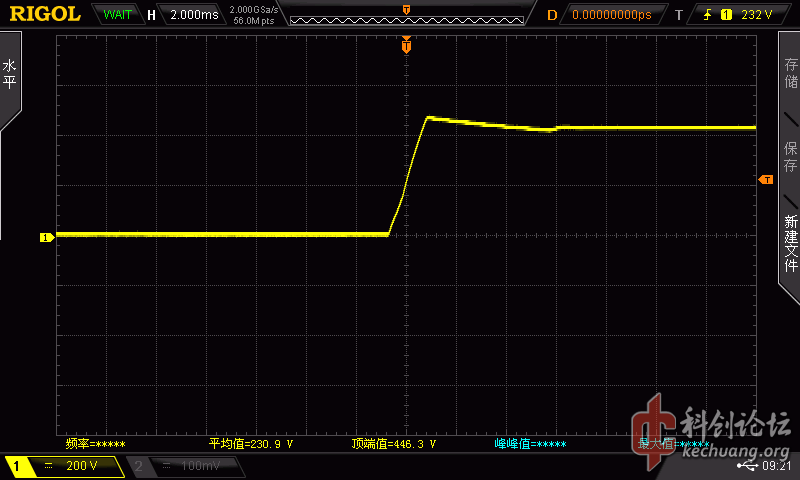800x480 pixels.
Task: Click the WAIT trigger status indicator
Action: pyautogui.click(x=117, y=15)
